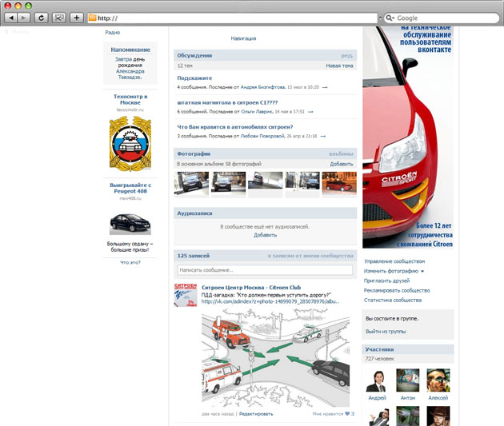Screen dimensions: 504x426
Task: Click heart like icon on post
Action: point(347,414)
